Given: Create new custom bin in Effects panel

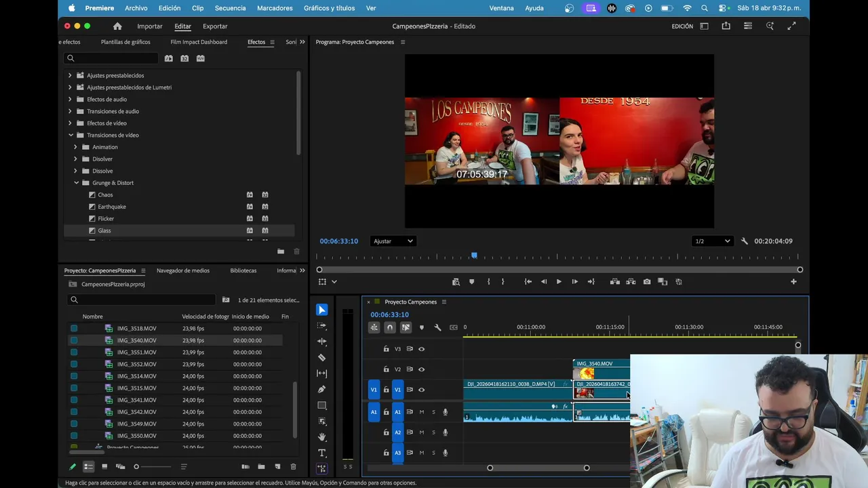Looking at the screenshot, I should [281, 251].
